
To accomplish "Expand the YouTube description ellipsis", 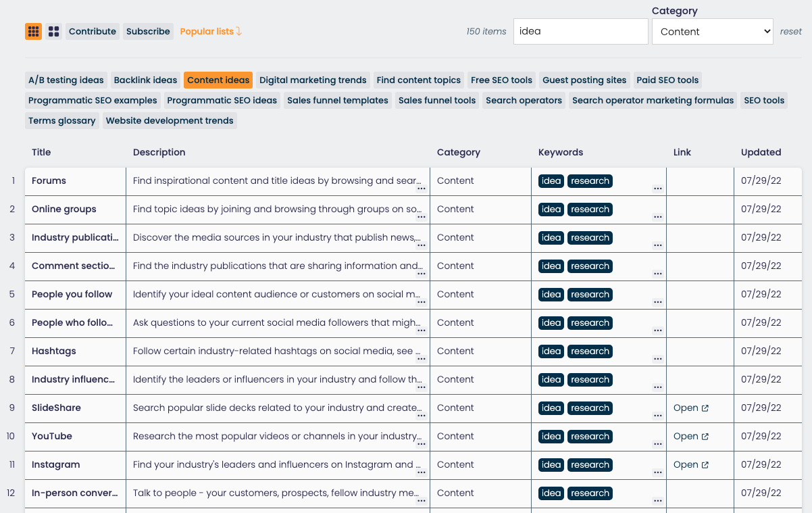I will point(422,444).
